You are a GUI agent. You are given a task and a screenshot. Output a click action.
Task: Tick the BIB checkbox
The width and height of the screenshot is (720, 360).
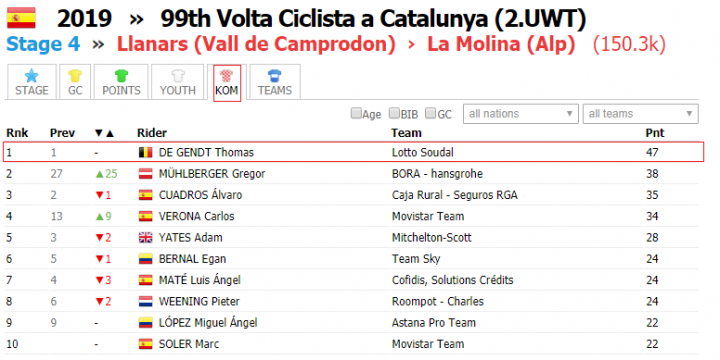click(x=394, y=113)
